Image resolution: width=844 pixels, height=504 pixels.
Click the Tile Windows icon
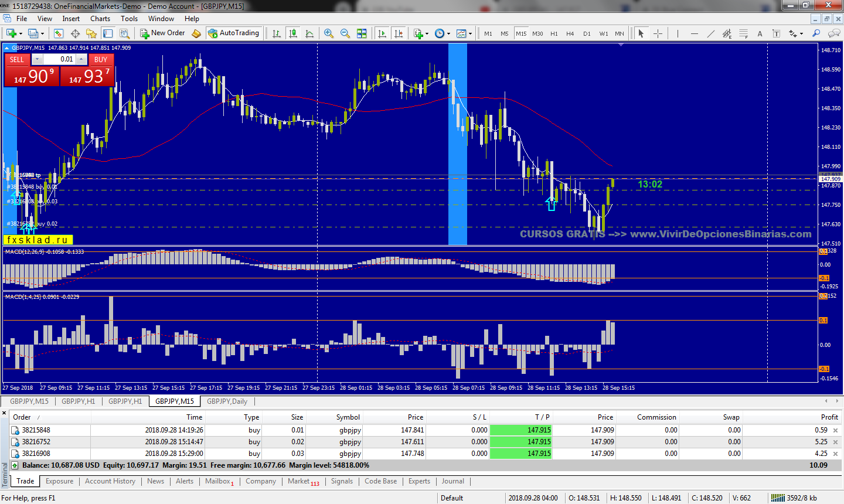pyautogui.click(x=362, y=33)
